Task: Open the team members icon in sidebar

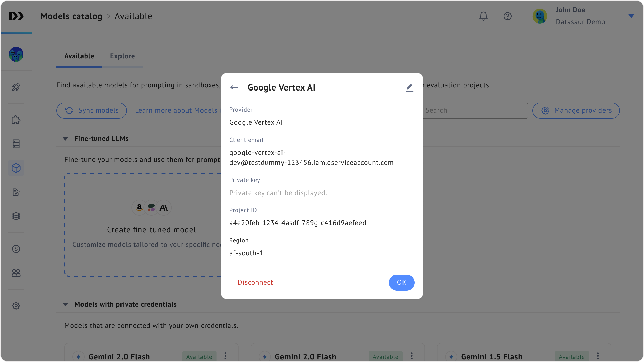Action: click(16, 273)
